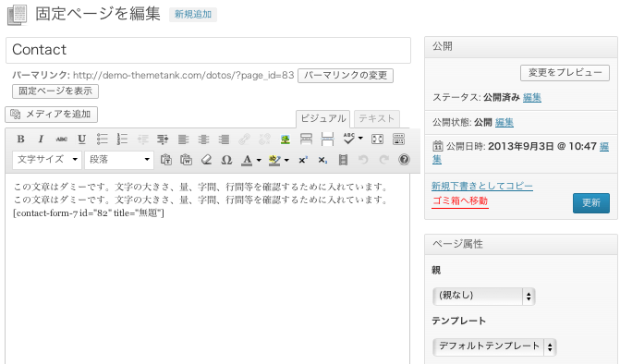Insert an unordered bullet list
The image size is (620, 364).
click(102, 140)
